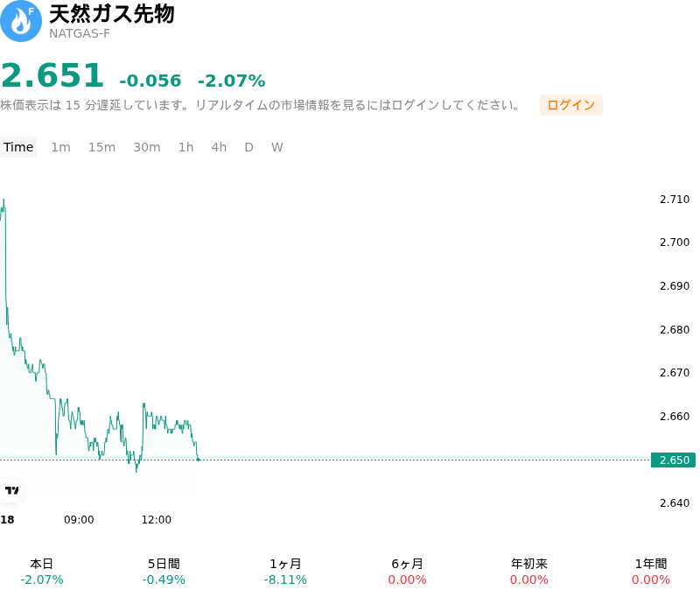The height and width of the screenshot is (597, 700).
Task: Click the natural gas flame icon
Action: [20, 21]
